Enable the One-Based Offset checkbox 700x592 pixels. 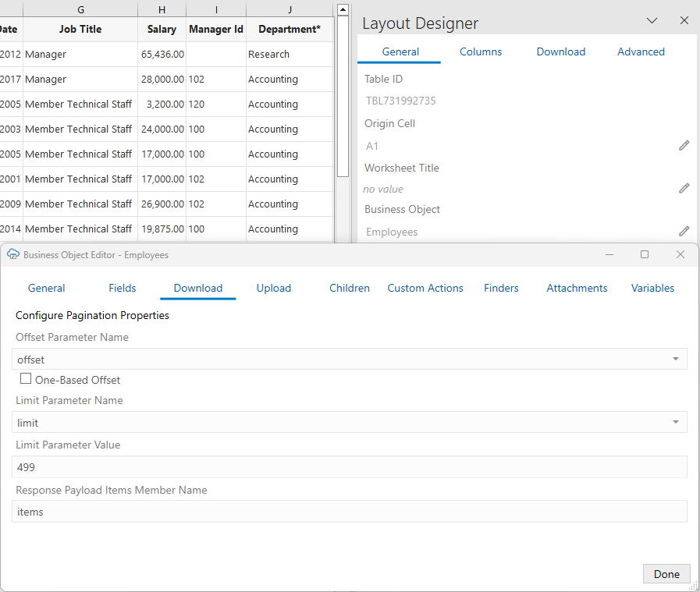tap(26, 379)
